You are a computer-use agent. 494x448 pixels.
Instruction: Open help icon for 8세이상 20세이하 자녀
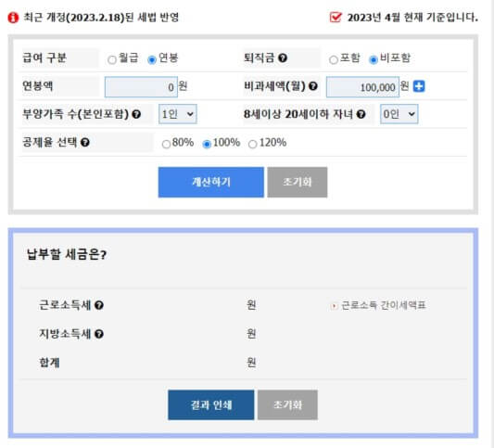pyautogui.click(x=361, y=114)
